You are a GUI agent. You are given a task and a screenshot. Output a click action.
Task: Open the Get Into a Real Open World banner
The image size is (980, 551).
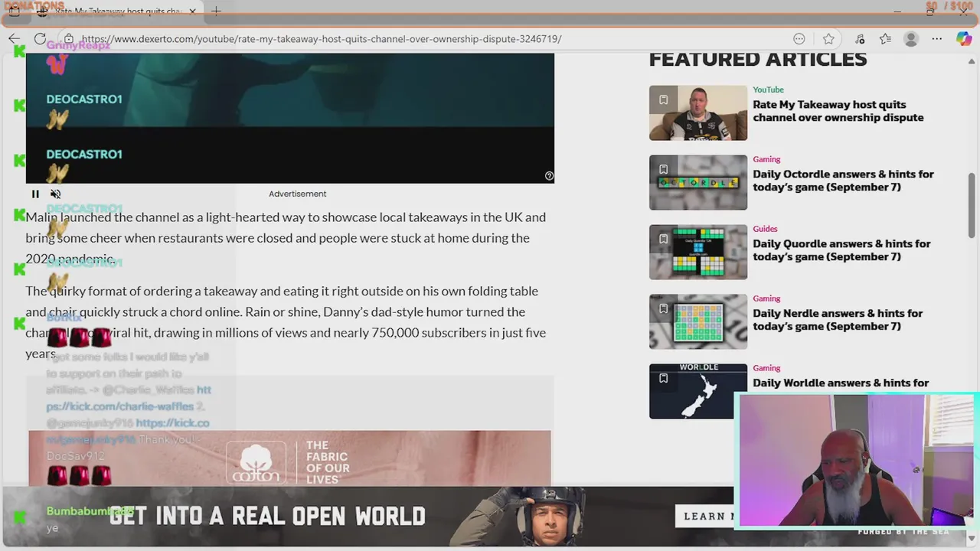point(367,516)
